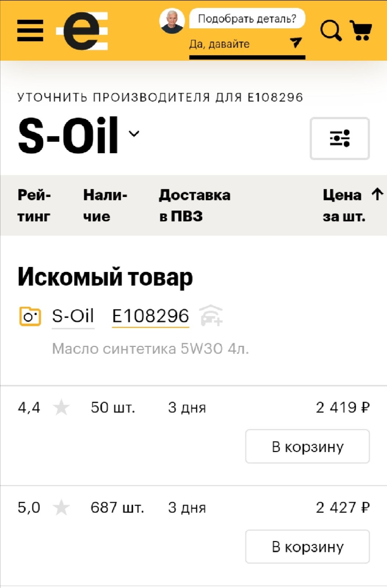Sort by 'Наличие' column header
The image size is (387, 588).
pos(105,205)
